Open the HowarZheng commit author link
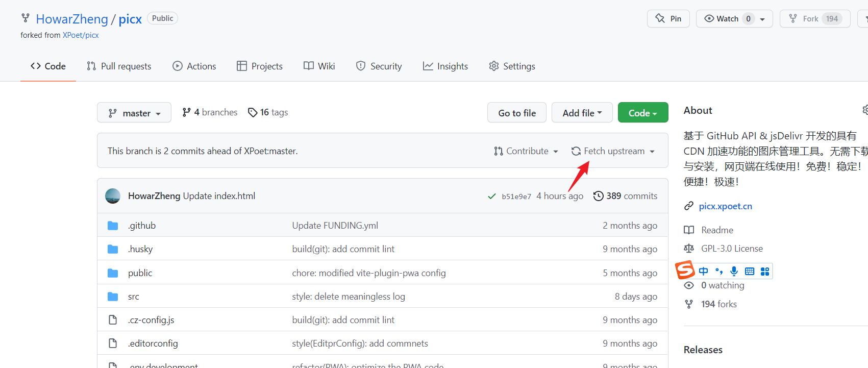 point(154,196)
